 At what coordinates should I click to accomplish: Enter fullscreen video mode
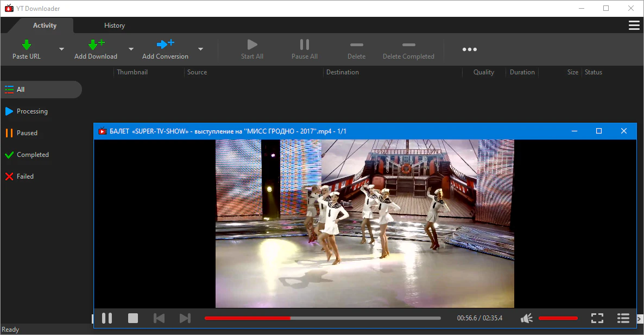tap(597, 318)
